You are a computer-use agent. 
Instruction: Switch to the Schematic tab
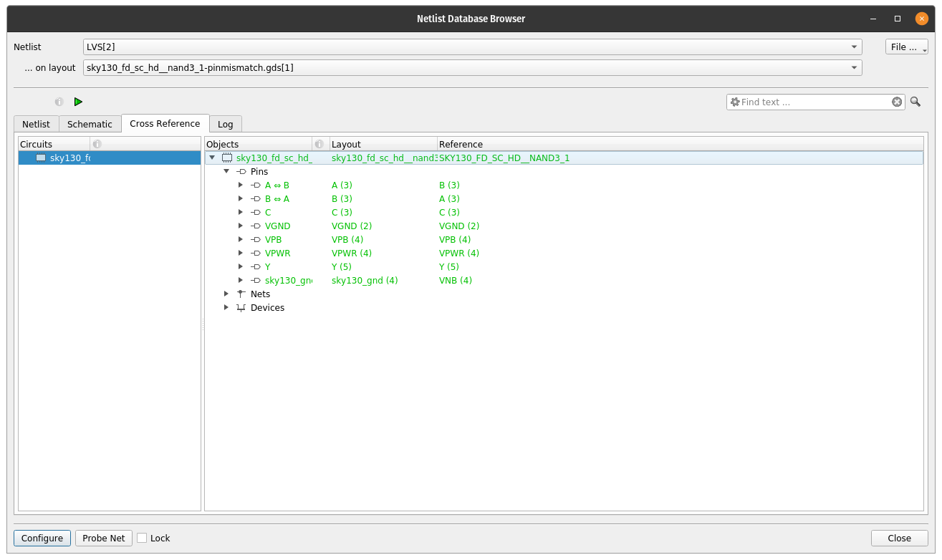pos(90,124)
